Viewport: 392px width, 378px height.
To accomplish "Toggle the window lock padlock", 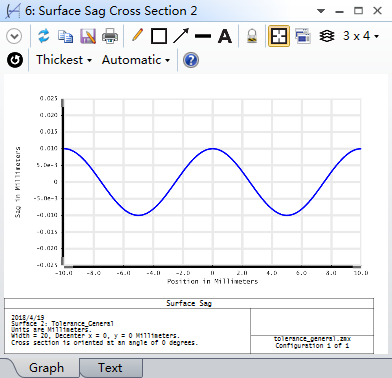I will (252, 36).
